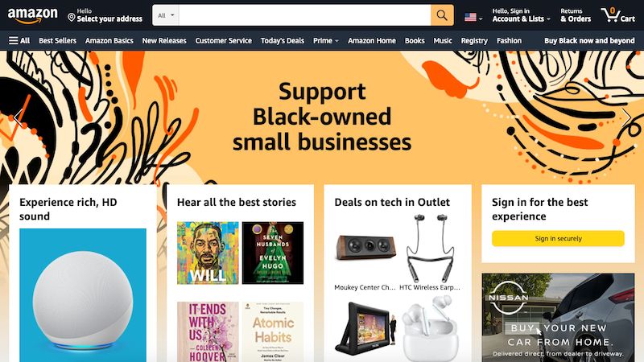Viewport: 644px width, 362px height.
Task: Open Today's Deals in navigation
Action: click(283, 41)
